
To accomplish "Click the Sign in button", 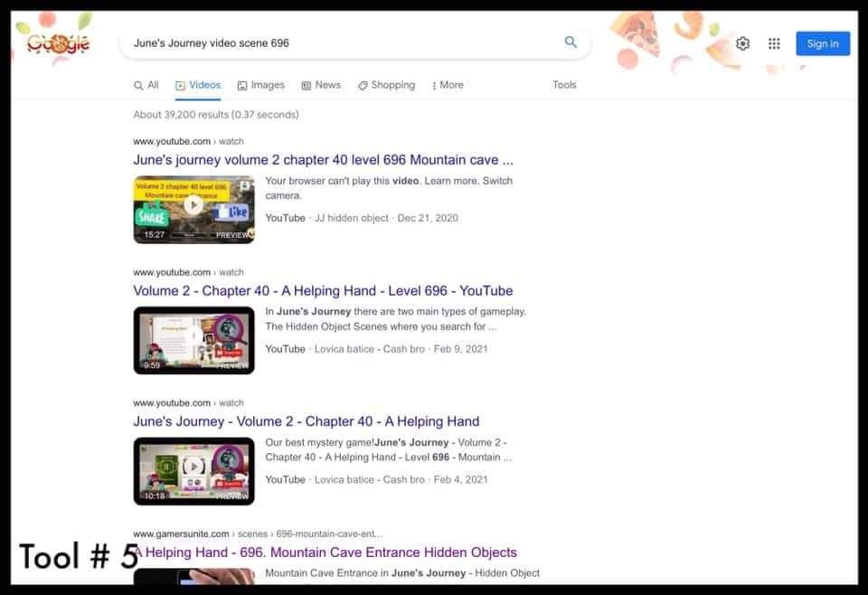I will (x=823, y=43).
